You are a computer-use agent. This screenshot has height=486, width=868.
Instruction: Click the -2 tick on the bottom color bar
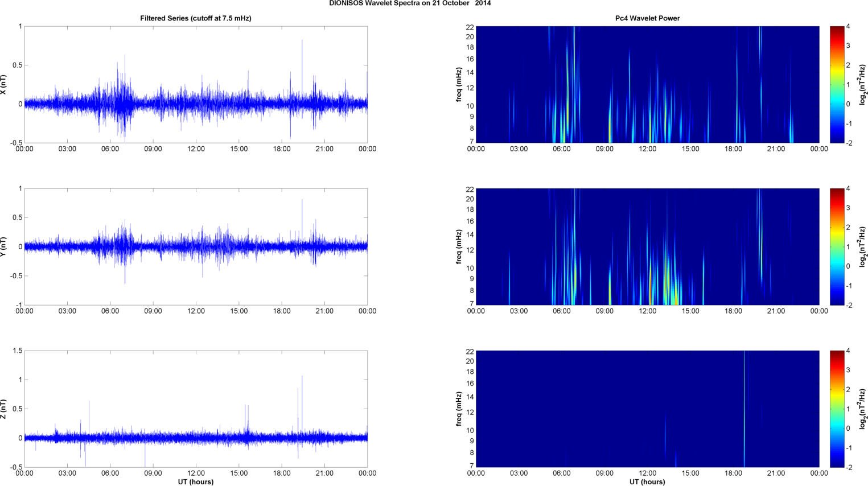pyautogui.click(x=849, y=467)
